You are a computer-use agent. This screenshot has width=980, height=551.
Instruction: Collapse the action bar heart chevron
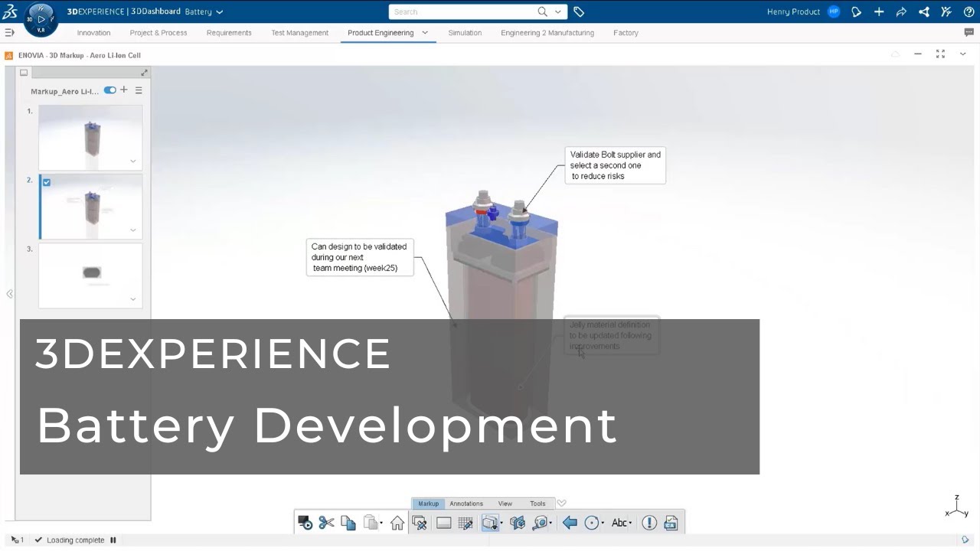[561, 503]
